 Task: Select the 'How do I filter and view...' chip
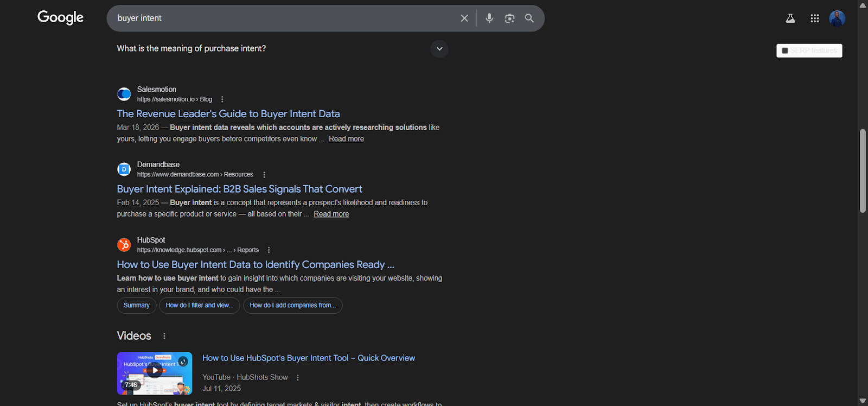pos(199,306)
